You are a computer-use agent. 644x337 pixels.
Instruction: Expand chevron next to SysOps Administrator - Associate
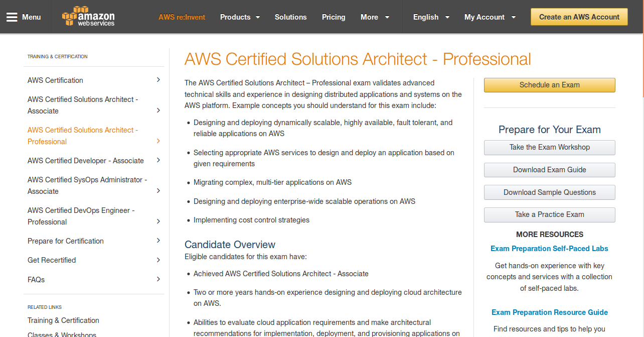[x=158, y=191]
